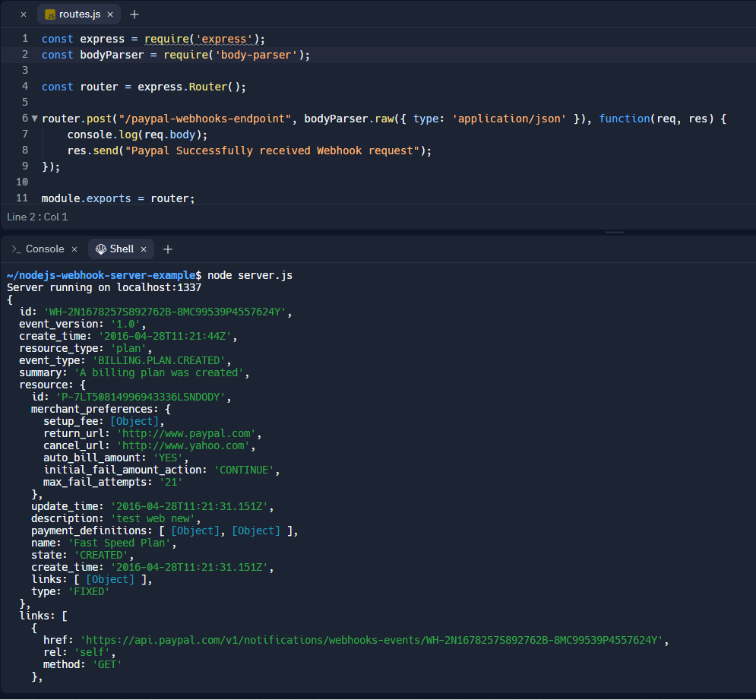Close the Shell tab
The height and width of the screenshot is (700, 756).
pyautogui.click(x=143, y=249)
